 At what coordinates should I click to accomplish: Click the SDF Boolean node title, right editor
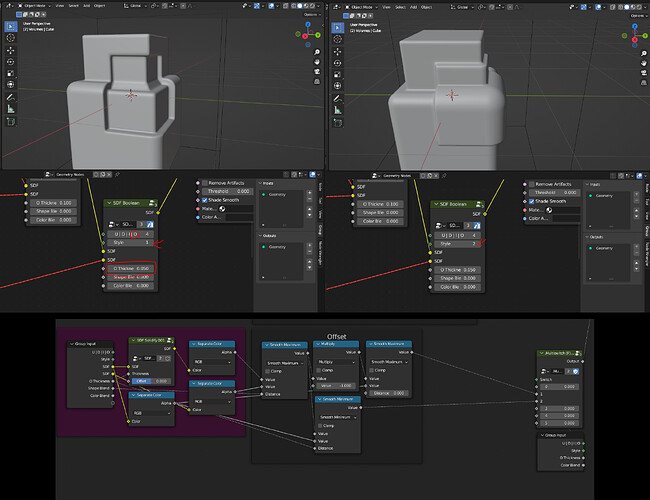click(453, 204)
